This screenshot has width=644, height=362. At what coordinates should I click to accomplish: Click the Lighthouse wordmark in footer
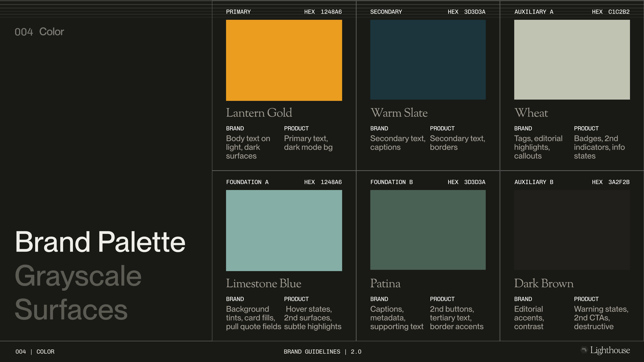click(610, 350)
